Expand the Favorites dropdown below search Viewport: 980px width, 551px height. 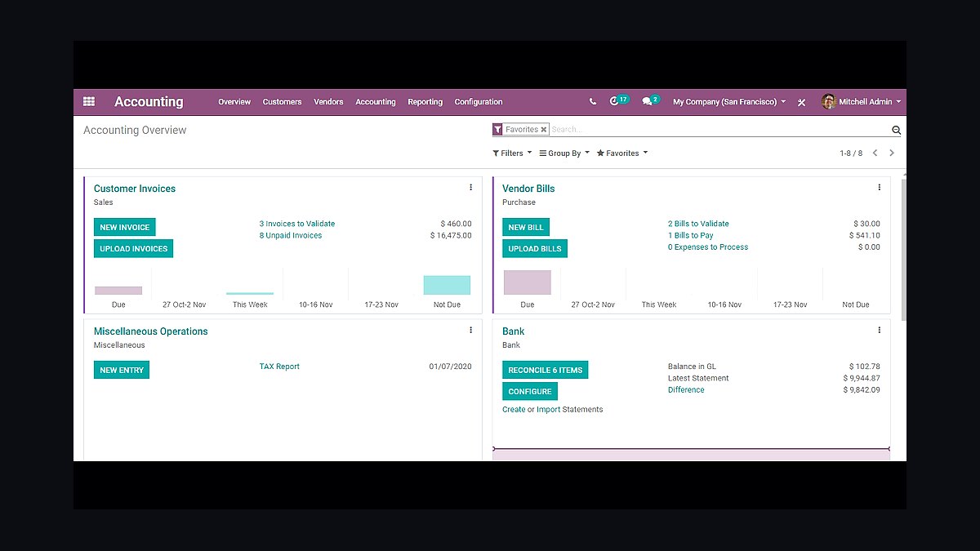coord(622,153)
